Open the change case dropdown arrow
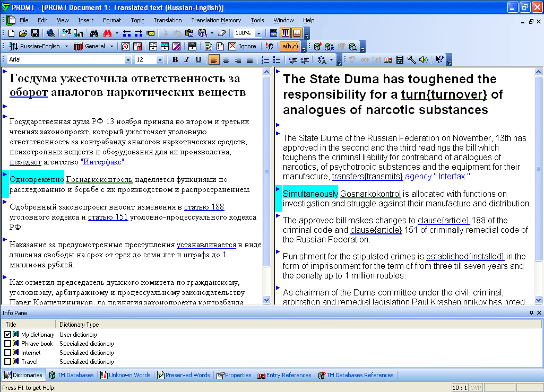544x392 pixels. click(x=332, y=59)
